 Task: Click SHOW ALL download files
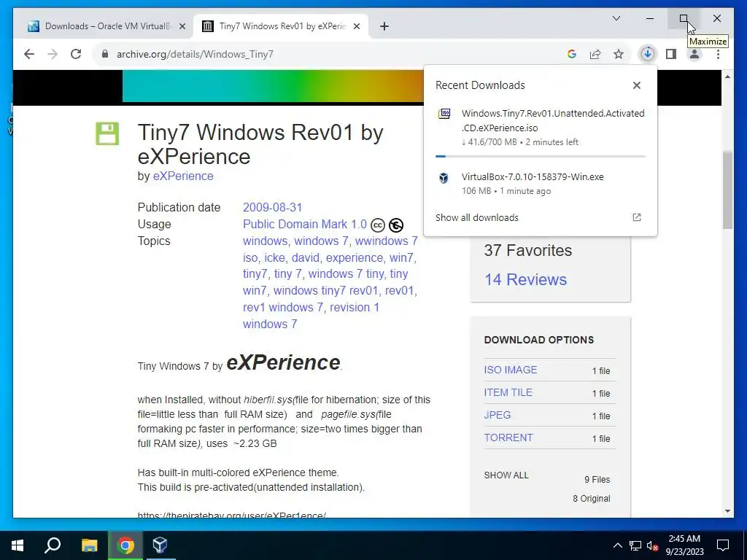[x=506, y=475]
